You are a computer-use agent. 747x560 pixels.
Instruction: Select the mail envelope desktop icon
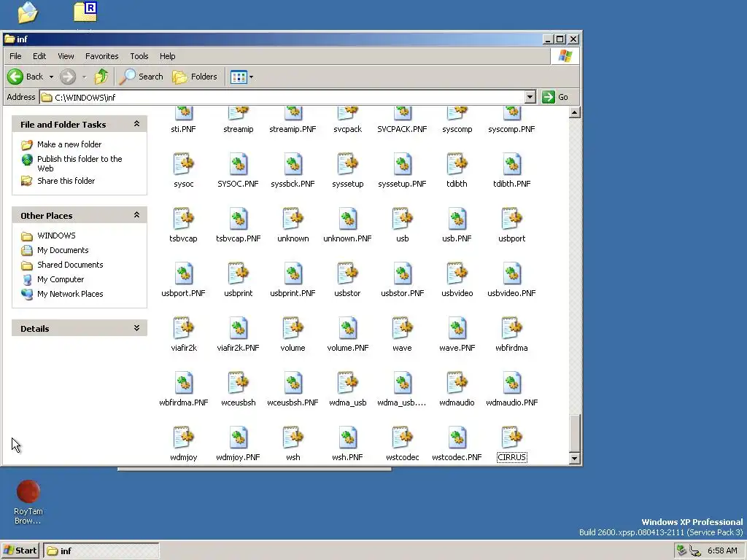click(x=28, y=12)
